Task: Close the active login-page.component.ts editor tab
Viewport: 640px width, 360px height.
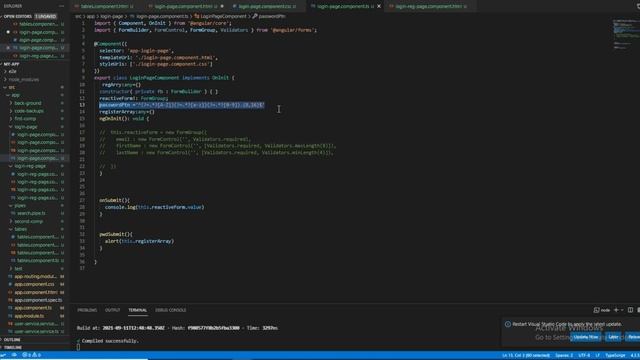Action: pyautogui.click(x=379, y=6)
